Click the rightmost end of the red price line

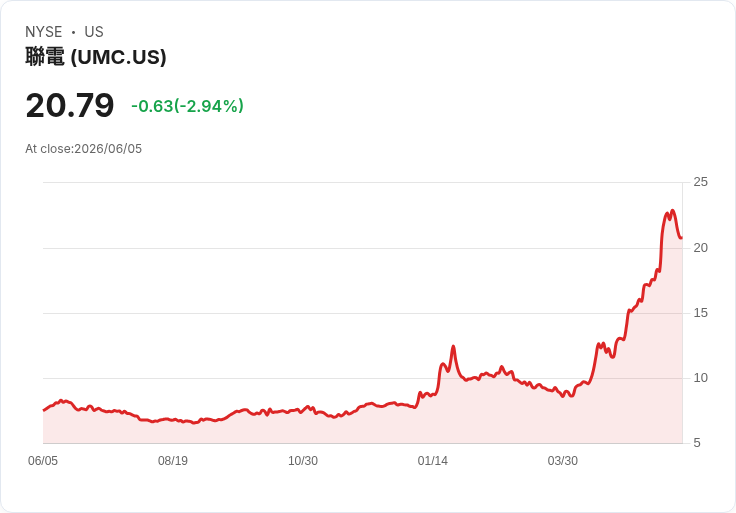point(681,238)
